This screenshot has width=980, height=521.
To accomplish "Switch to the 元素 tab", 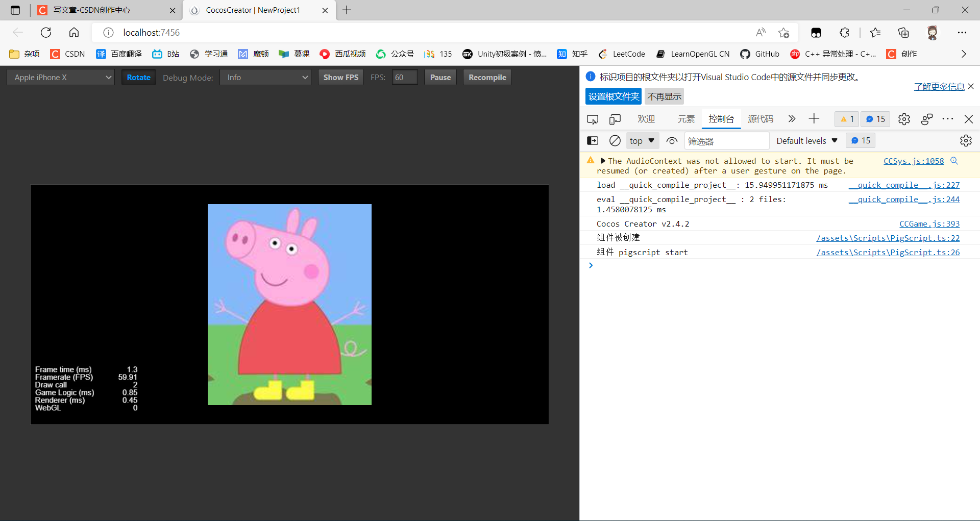I will tap(686, 119).
